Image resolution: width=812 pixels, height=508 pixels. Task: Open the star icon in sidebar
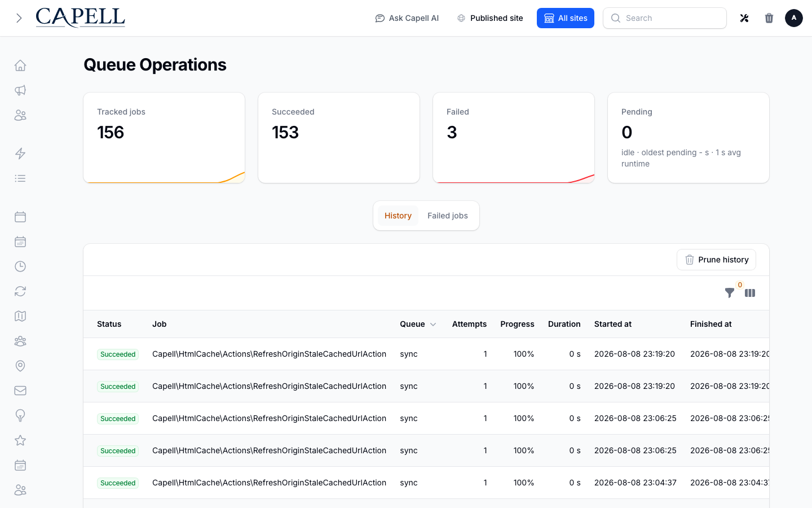tap(20, 440)
